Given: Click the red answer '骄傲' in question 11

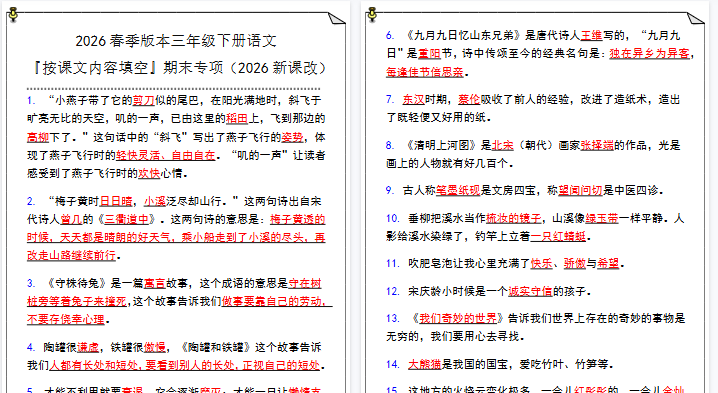Looking at the screenshot, I should tap(575, 263).
